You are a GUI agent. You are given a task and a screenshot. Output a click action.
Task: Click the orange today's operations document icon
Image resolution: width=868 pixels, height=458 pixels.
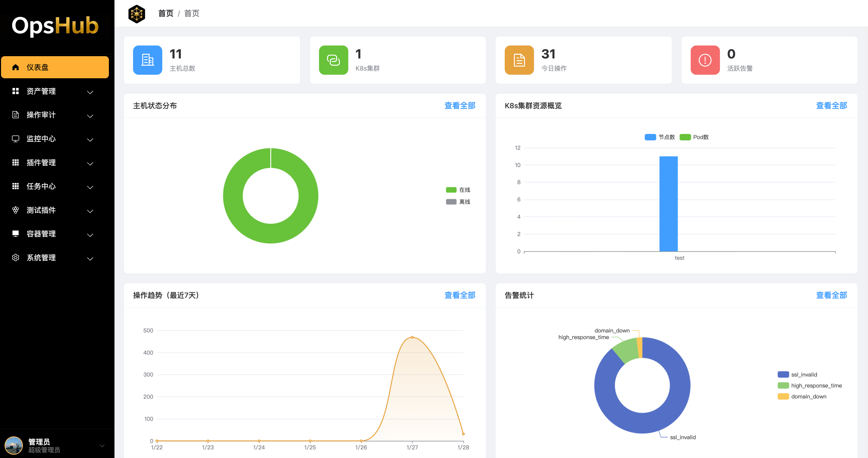519,60
